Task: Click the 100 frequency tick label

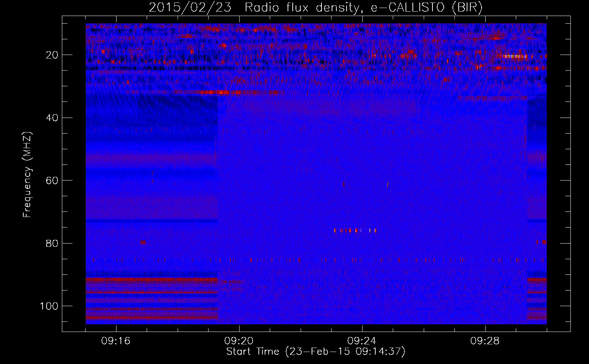Action: coord(49,306)
